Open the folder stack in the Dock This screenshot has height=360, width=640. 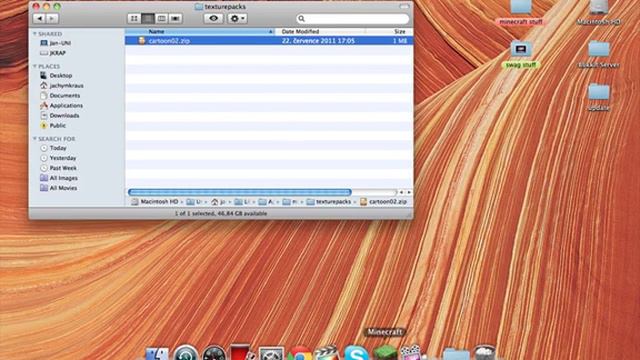(456, 354)
